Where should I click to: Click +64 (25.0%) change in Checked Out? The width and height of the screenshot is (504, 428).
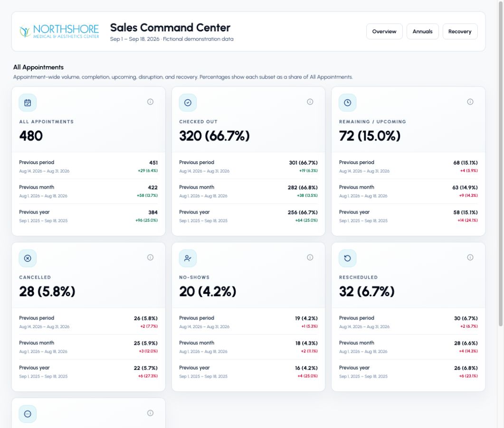pyautogui.click(x=306, y=220)
